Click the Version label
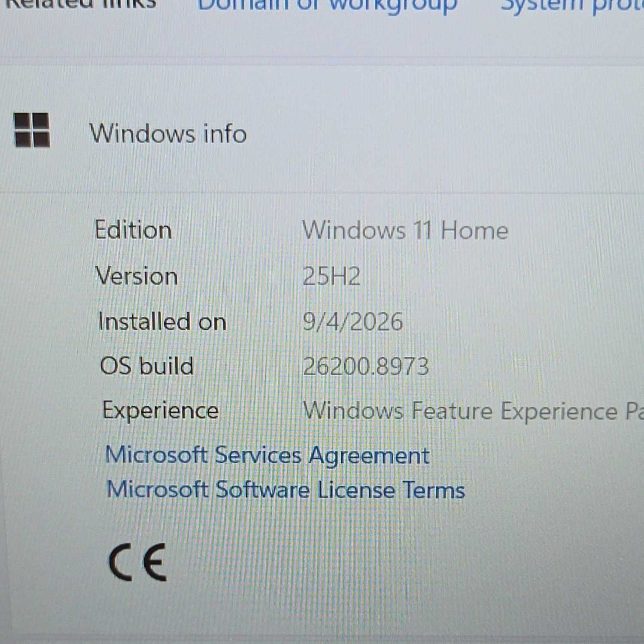 pos(137,276)
